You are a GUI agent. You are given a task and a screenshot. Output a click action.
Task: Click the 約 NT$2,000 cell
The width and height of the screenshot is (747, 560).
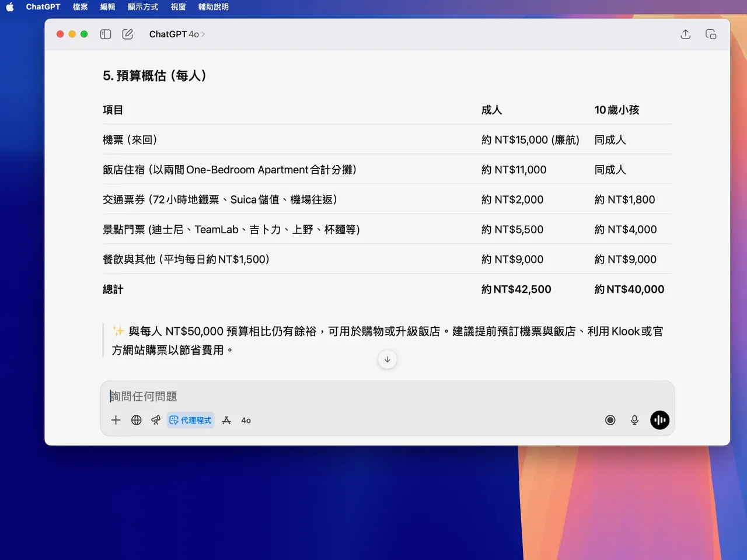512,199
